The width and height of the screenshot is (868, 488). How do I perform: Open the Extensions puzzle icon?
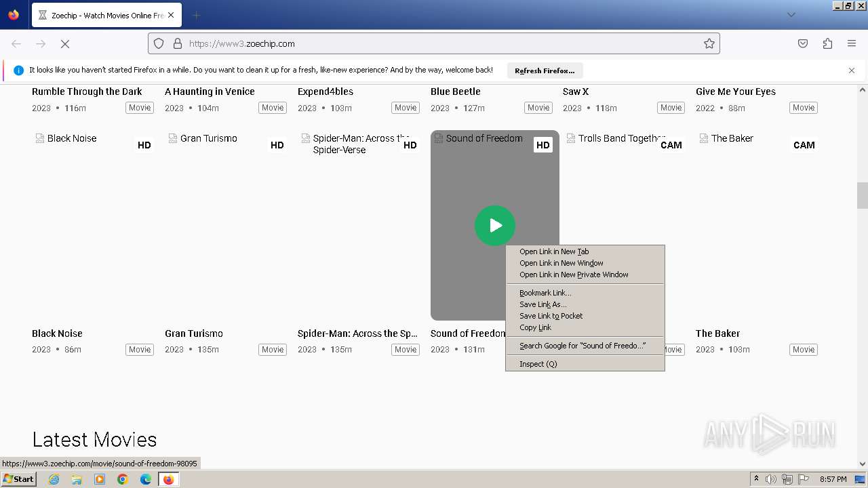click(827, 43)
